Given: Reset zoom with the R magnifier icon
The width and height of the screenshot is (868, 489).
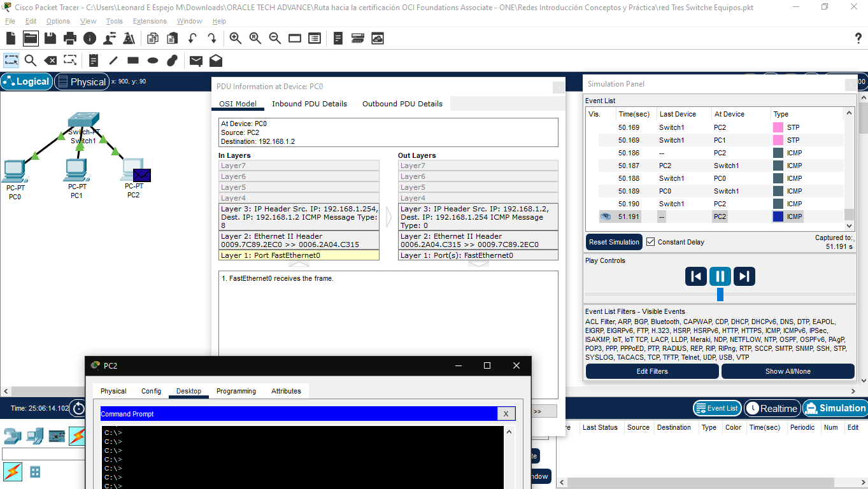Looking at the screenshot, I should [x=255, y=38].
